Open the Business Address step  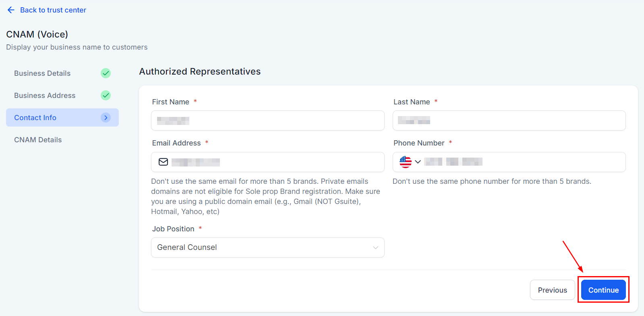(x=45, y=96)
